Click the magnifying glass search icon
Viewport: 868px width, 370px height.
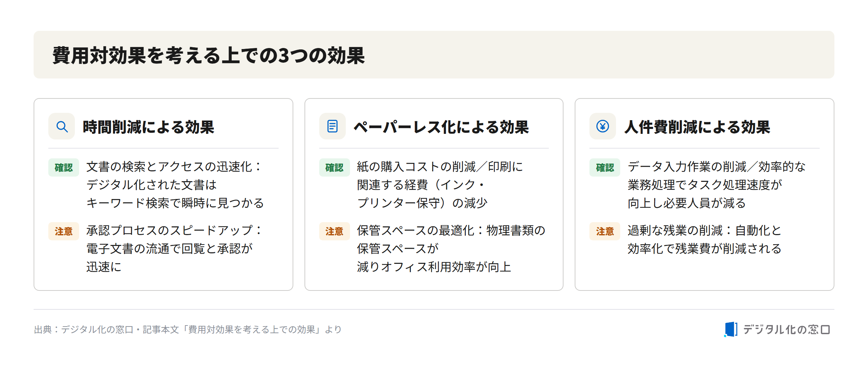[x=62, y=126]
